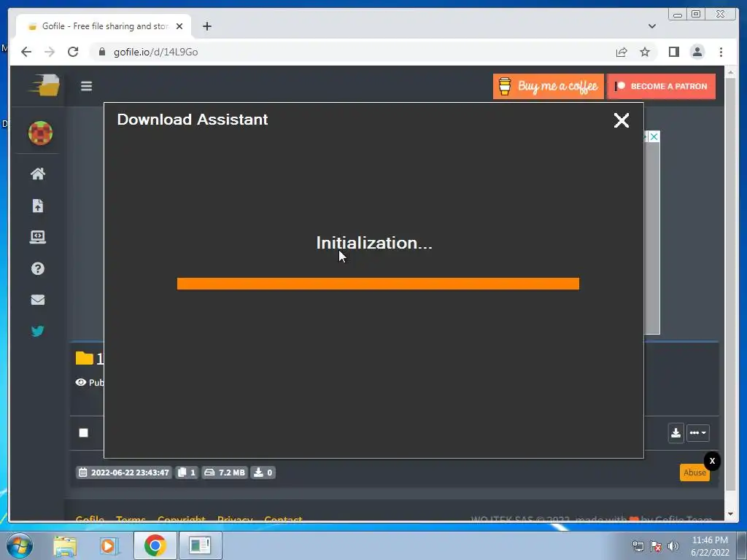
Task: Click the network tray icon
Action: pyautogui.click(x=638, y=546)
